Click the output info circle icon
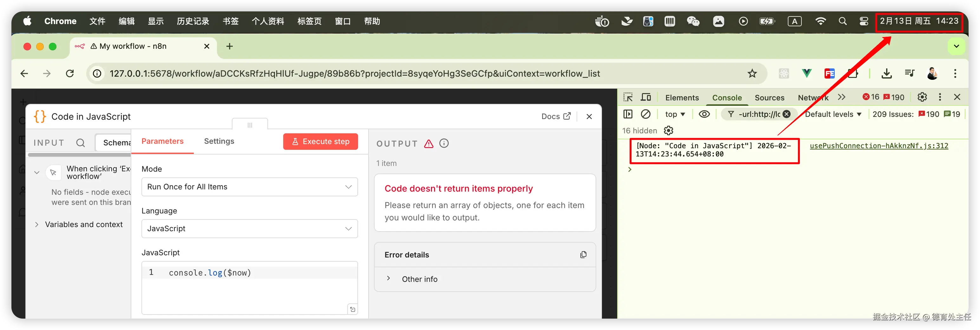This screenshot has width=980, height=330. click(444, 143)
